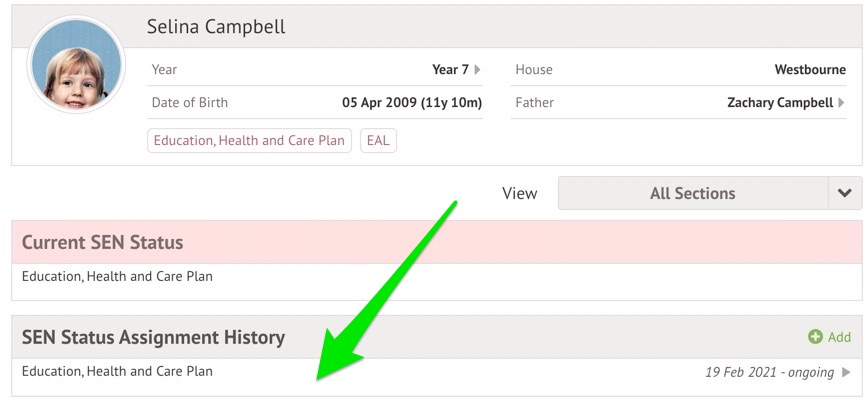Open the plan entry under Assignment History
Image resolution: width=868 pixels, height=407 pixels.
(117, 371)
